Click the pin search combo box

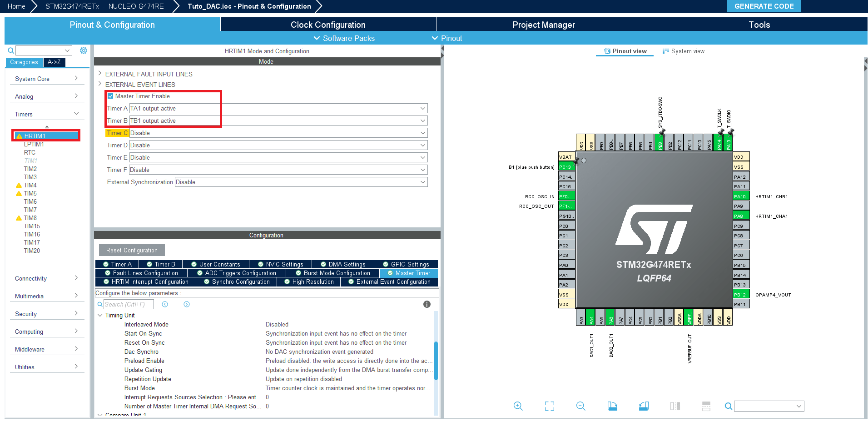tap(769, 406)
